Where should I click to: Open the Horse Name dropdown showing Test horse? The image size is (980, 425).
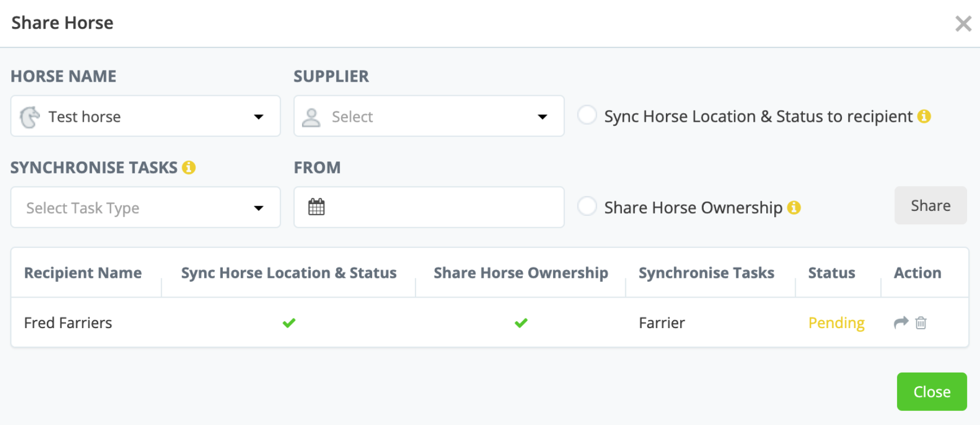(145, 117)
